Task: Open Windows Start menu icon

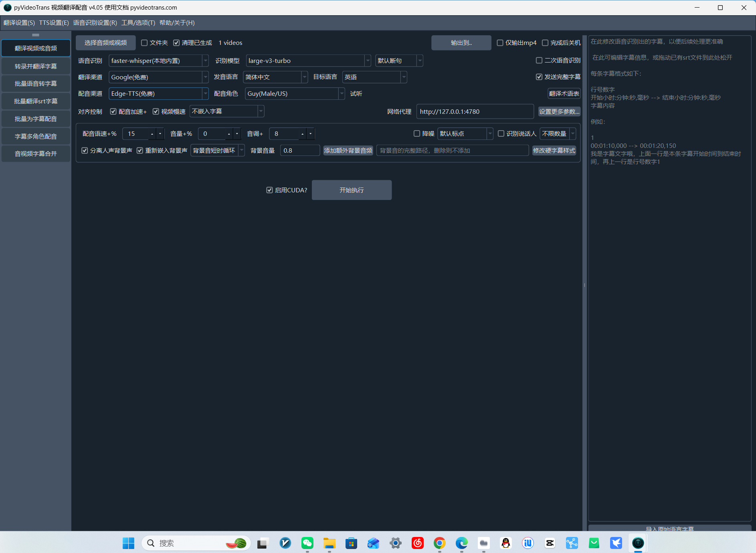Action: 128,543
